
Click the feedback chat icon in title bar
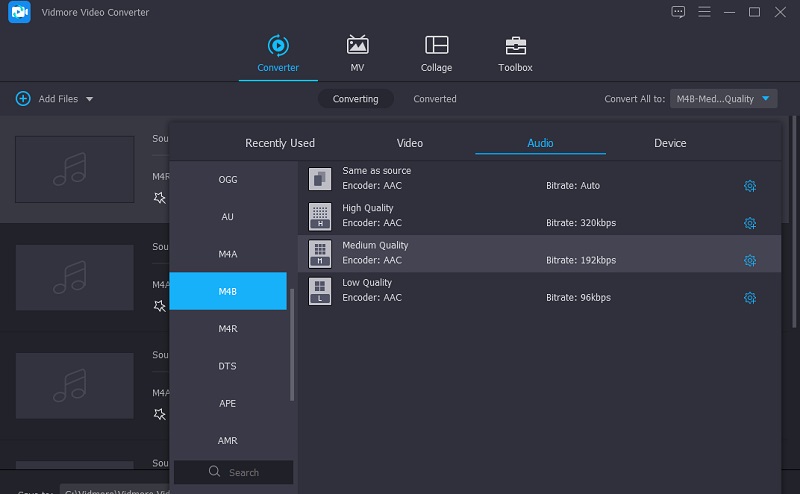pos(678,12)
